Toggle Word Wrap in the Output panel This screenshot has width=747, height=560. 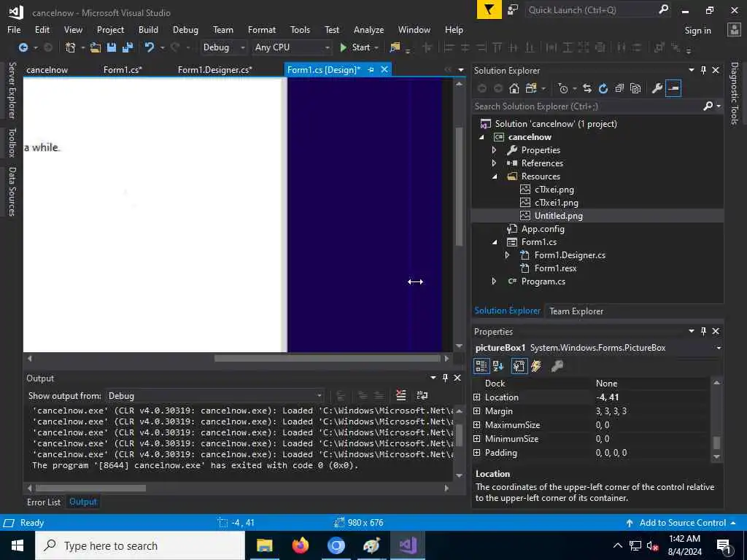point(422,395)
